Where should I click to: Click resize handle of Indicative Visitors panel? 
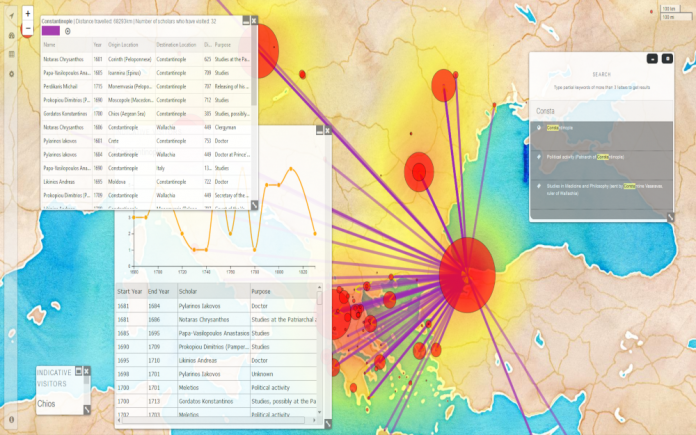point(87,410)
